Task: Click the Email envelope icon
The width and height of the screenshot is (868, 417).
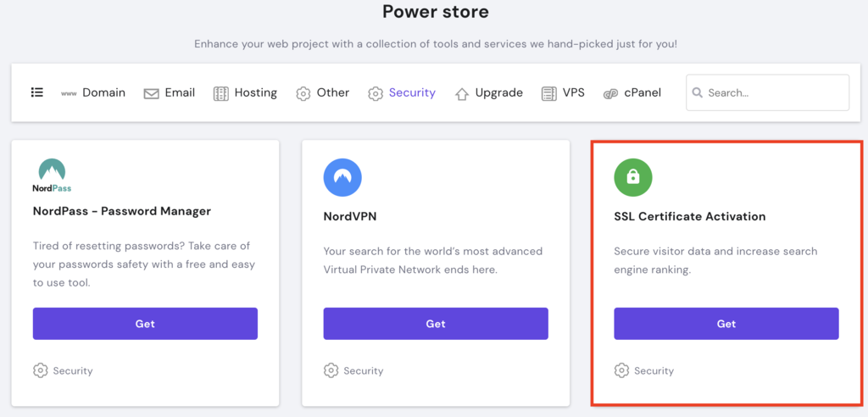Action: [152, 93]
